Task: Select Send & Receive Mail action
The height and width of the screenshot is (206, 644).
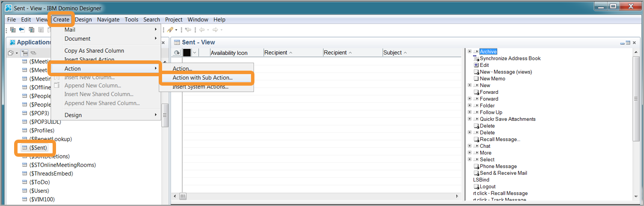Action: 503,173
